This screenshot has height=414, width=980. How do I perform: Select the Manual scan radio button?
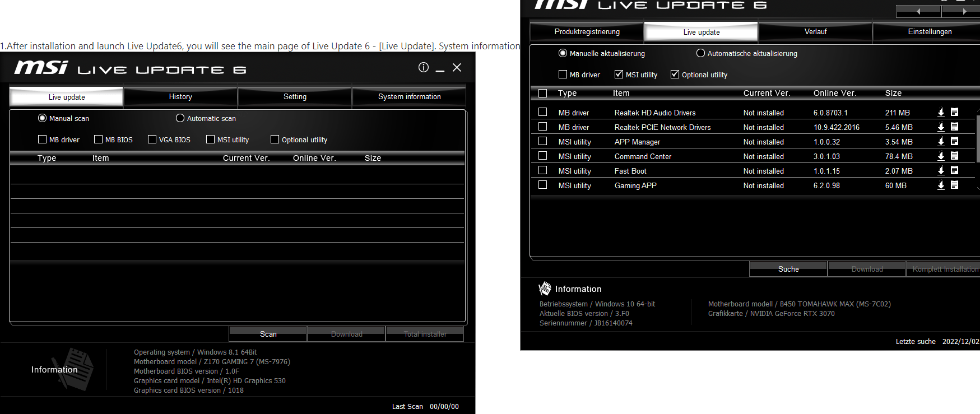pos(42,118)
